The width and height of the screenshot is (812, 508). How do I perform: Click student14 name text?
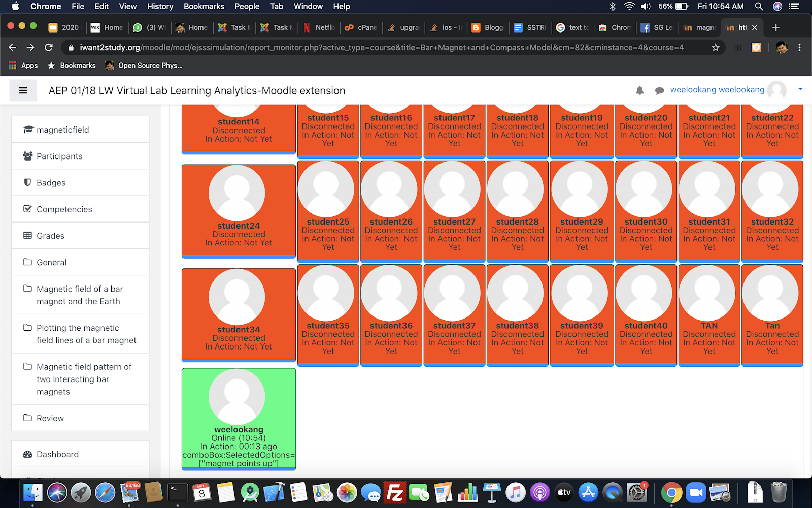tap(239, 122)
